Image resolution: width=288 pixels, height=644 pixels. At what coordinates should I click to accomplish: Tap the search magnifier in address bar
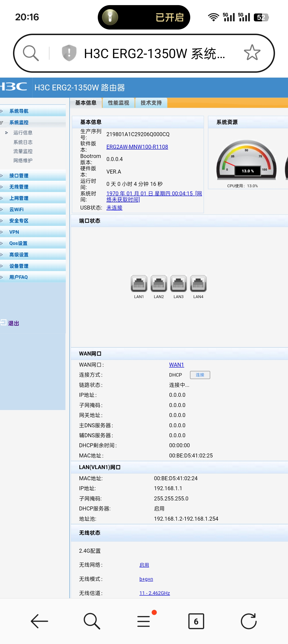pos(31,53)
